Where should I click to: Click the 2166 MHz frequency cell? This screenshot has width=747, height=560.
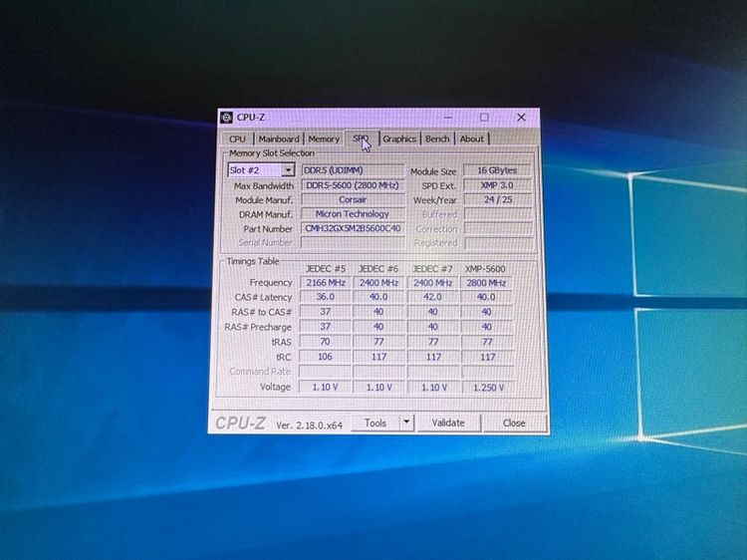coord(326,283)
